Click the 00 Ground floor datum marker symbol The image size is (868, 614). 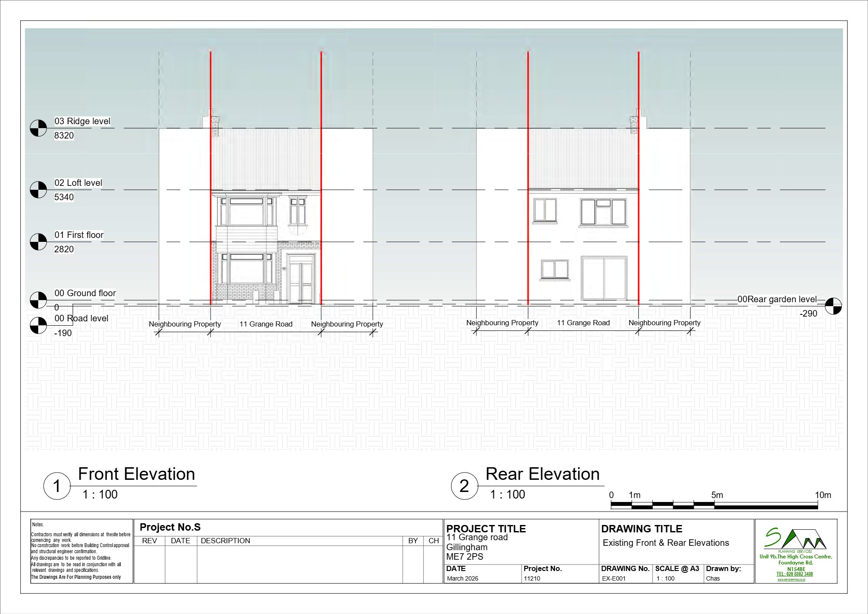(38, 300)
